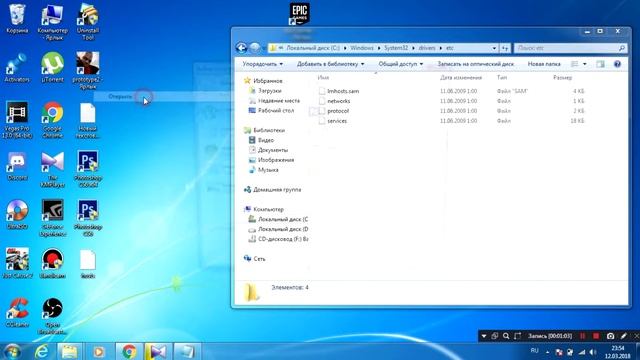Toggle the Explorer preview pane icon
The height and width of the screenshot is (360, 640).
coord(600,64)
